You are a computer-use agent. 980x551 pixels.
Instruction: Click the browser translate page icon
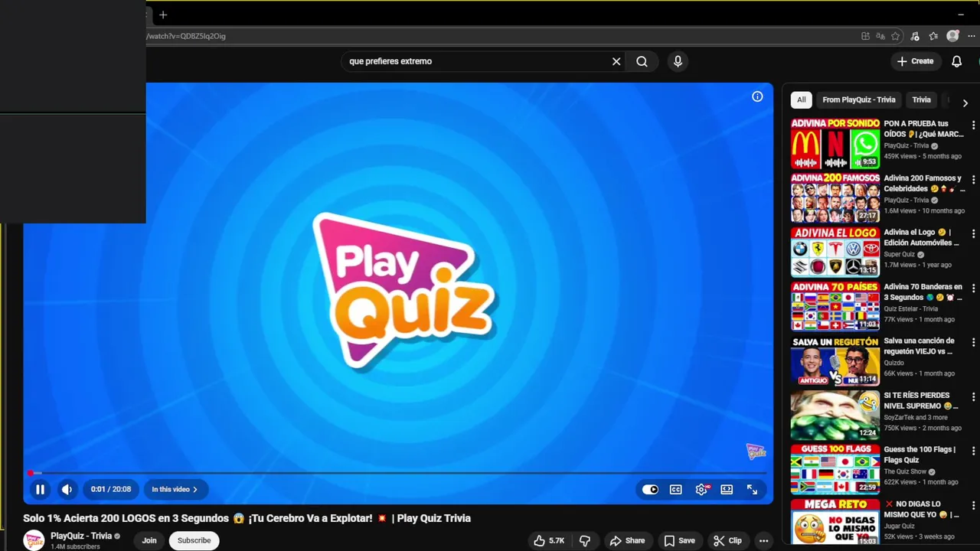point(880,36)
